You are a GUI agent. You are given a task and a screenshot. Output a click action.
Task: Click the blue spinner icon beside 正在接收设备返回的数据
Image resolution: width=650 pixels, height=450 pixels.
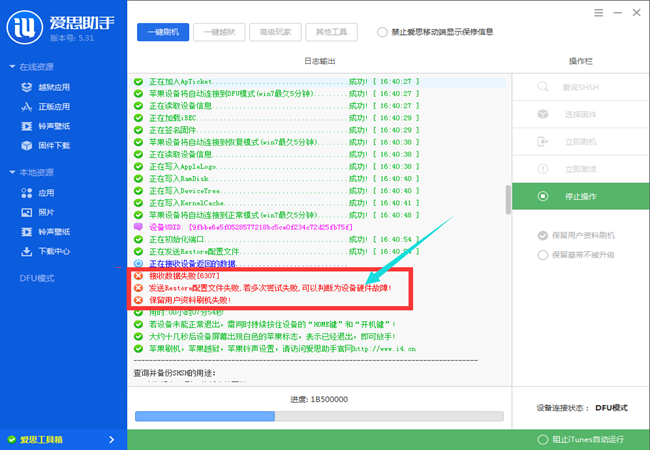click(138, 264)
